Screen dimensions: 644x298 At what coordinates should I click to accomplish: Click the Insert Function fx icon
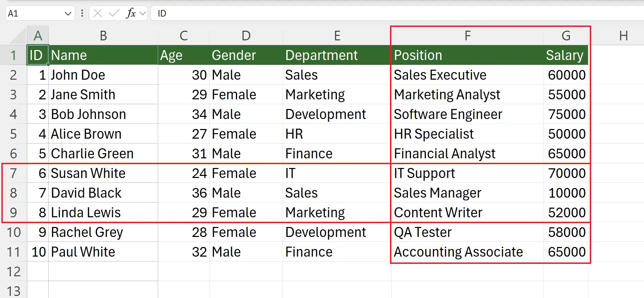(130, 13)
